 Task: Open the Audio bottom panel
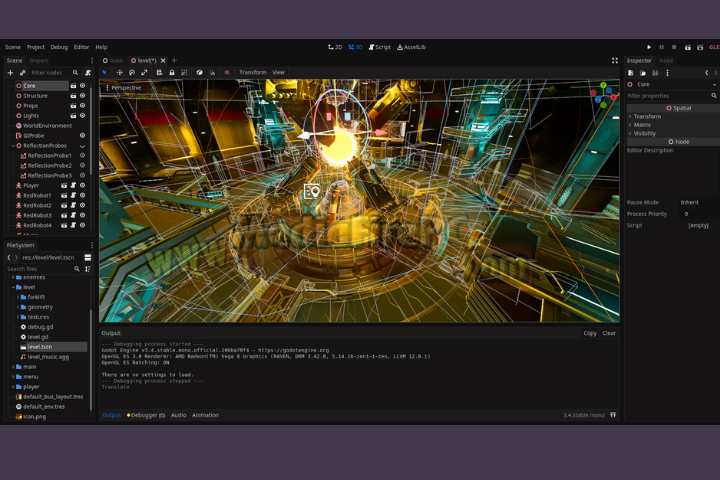[x=179, y=415]
